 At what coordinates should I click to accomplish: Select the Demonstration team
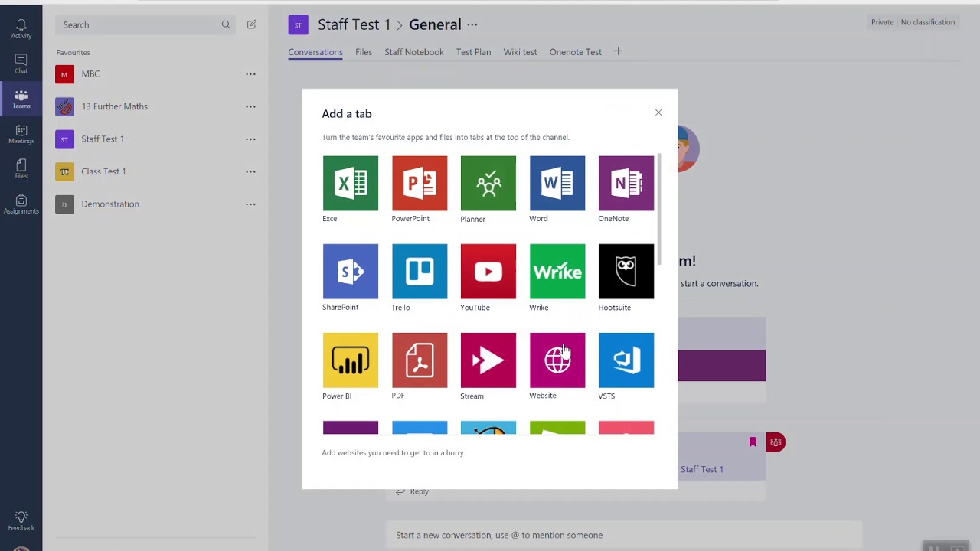point(154,204)
